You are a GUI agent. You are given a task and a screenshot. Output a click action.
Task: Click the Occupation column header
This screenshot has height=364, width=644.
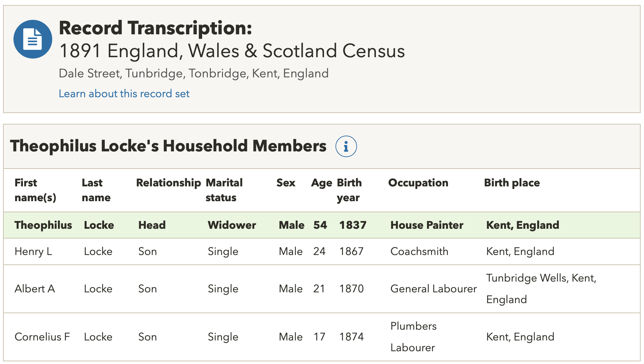click(418, 183)
